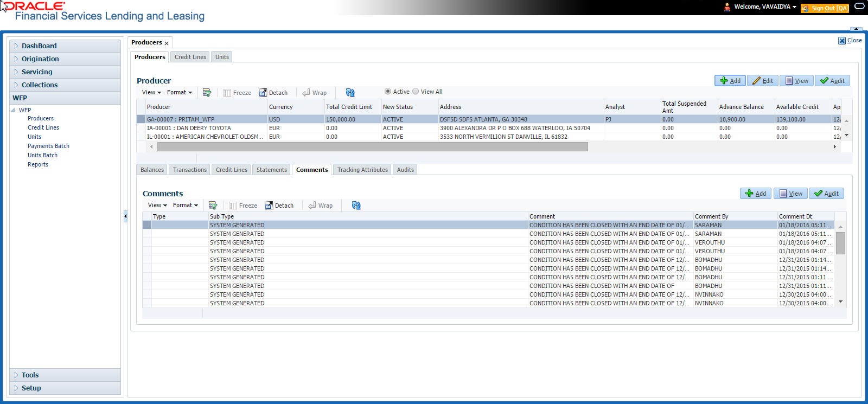Click the Comments Add button
Viewport: 868px width, 404px height.
[756, 194]
